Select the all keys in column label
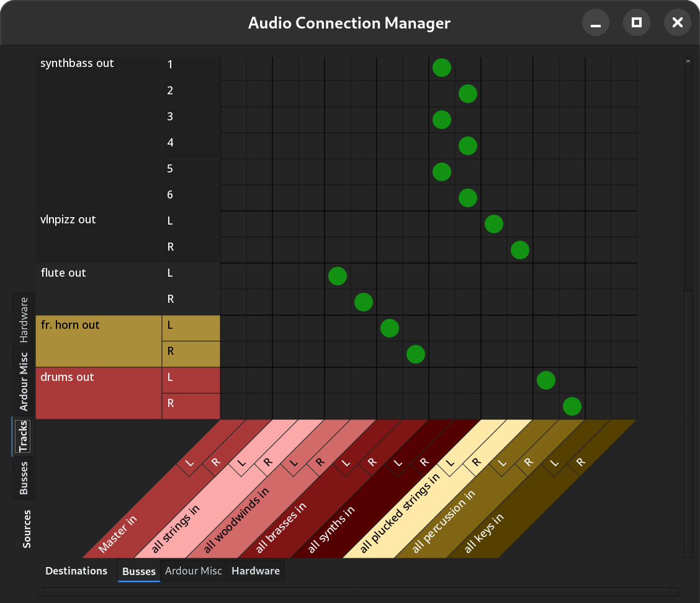This screenshot has width=700, height=603. pos(484,530)
